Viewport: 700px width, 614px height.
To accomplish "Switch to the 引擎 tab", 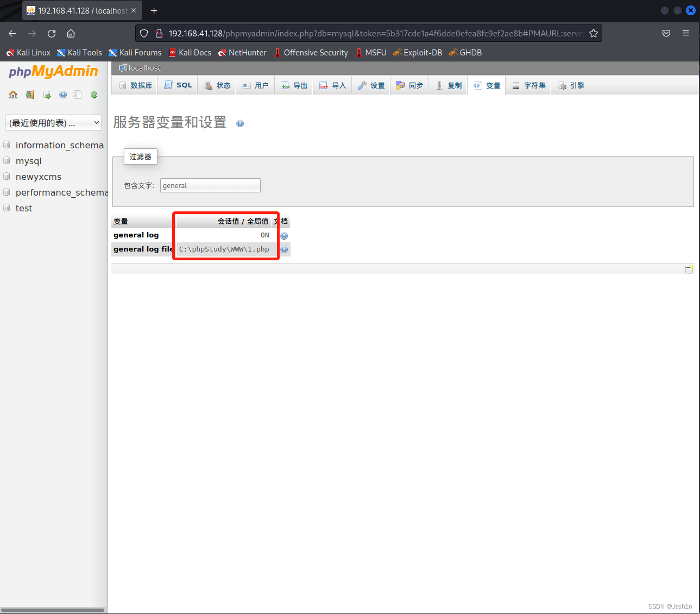I will coord(570,85).
